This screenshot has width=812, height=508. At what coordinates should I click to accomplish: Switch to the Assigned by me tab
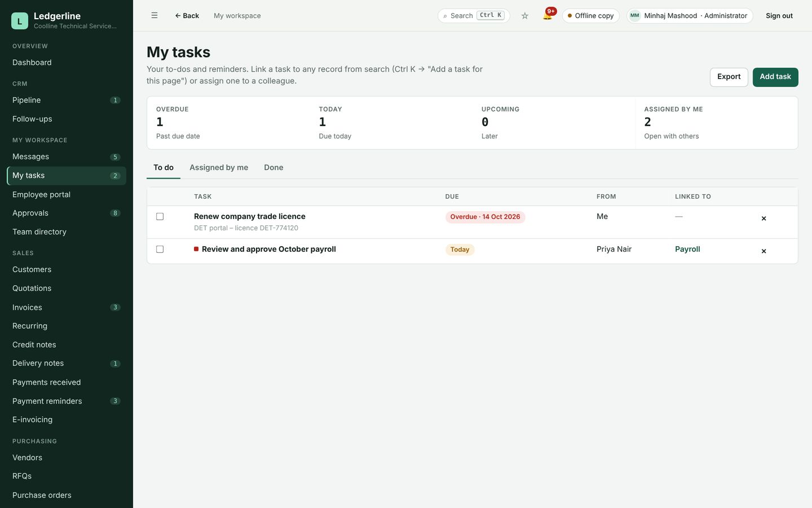tap(219, 168)
